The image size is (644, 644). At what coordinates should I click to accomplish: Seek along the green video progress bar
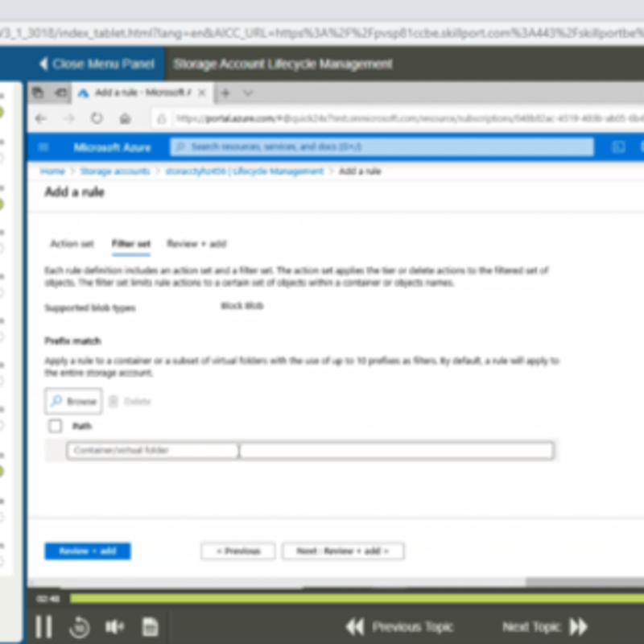tap(357, 598)
